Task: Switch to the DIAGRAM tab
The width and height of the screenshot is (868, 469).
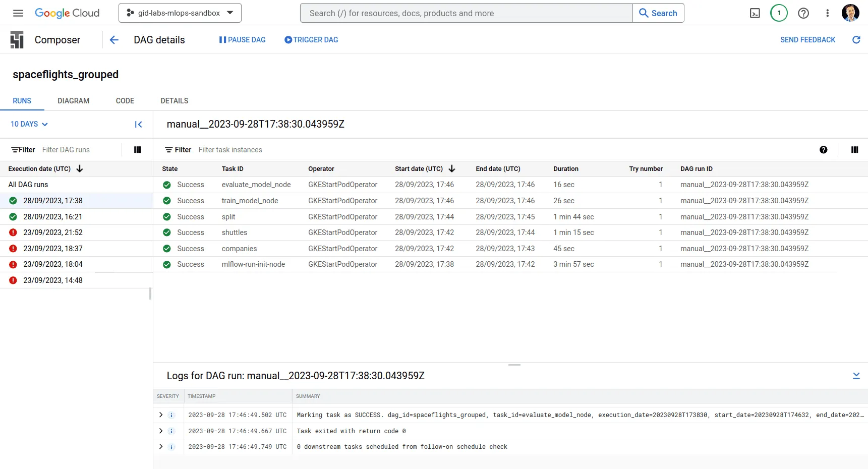Action: click(x=73, y=101)
